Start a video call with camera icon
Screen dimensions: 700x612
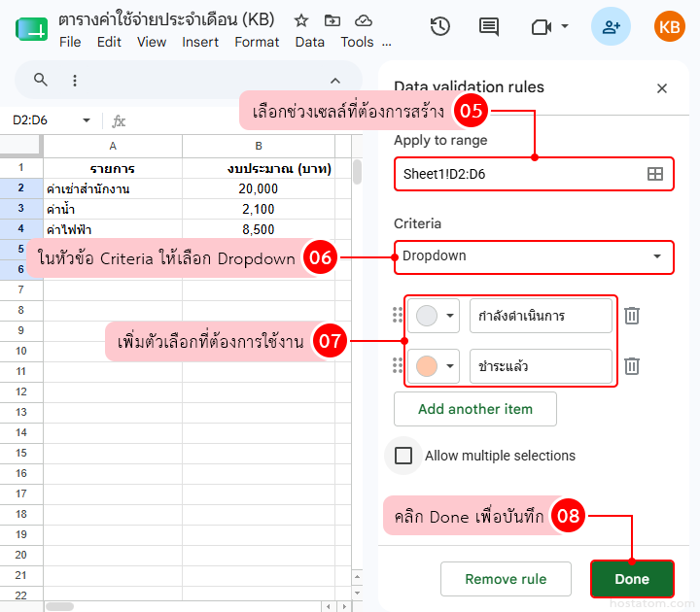(542, 27)
